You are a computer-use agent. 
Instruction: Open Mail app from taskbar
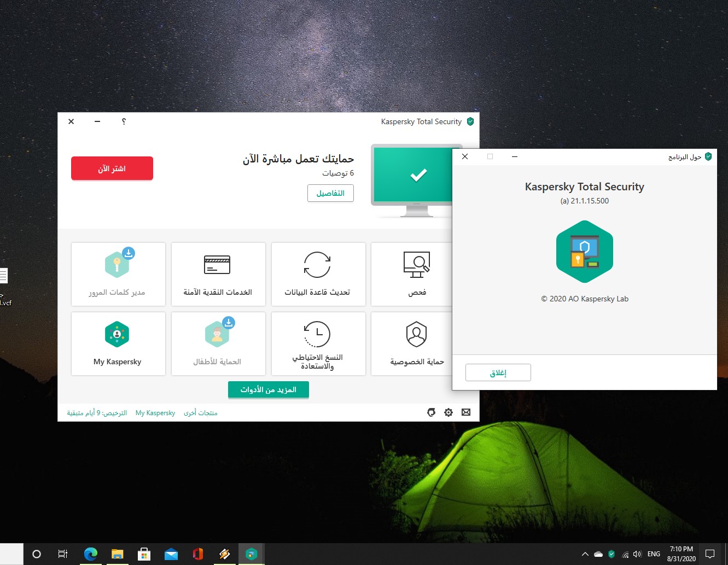pyautogui.click(x=171, y=554)
